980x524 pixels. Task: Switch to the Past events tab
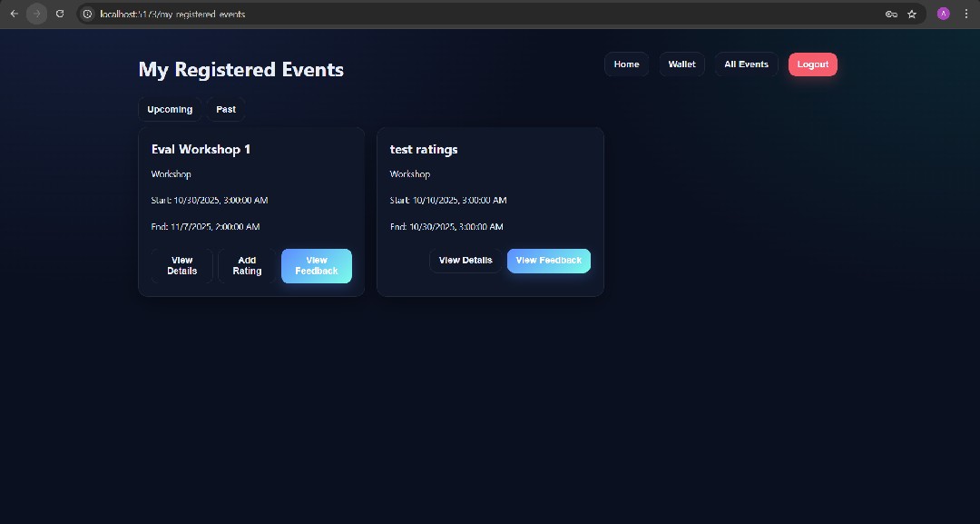pos(225,109)
